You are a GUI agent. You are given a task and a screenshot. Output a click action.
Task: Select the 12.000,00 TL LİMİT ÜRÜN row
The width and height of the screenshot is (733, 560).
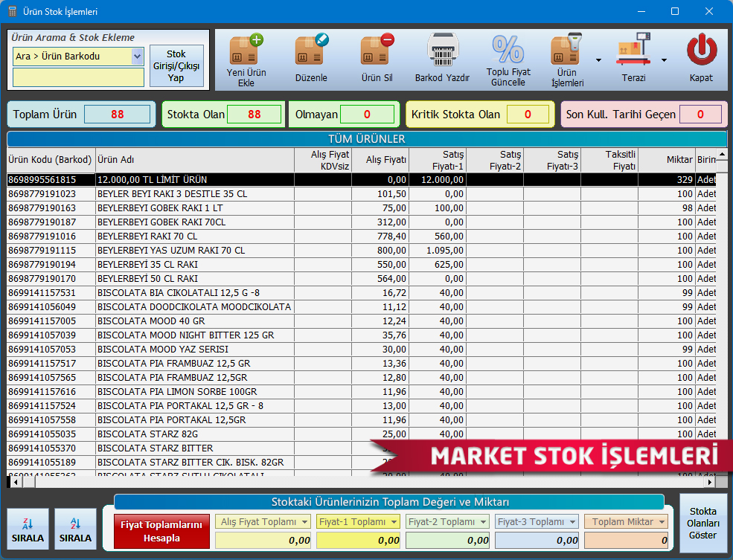[362, 180]
